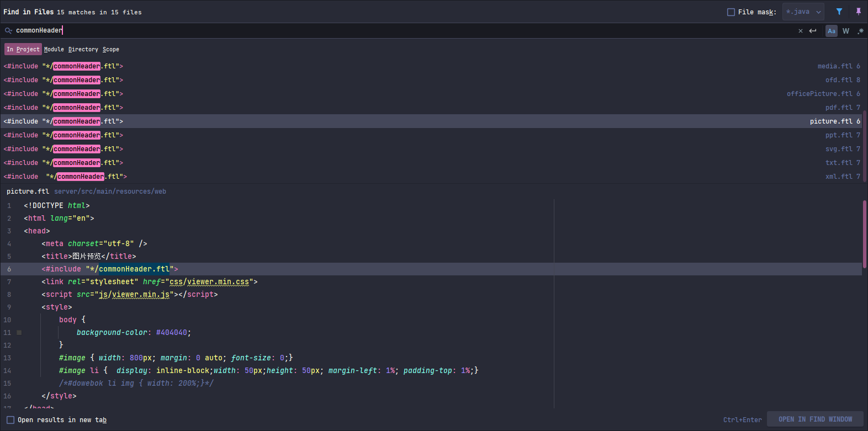Tick Open results in new tab checkbox
The width and height of the screenshot is (868, 431).
[10, 420]
